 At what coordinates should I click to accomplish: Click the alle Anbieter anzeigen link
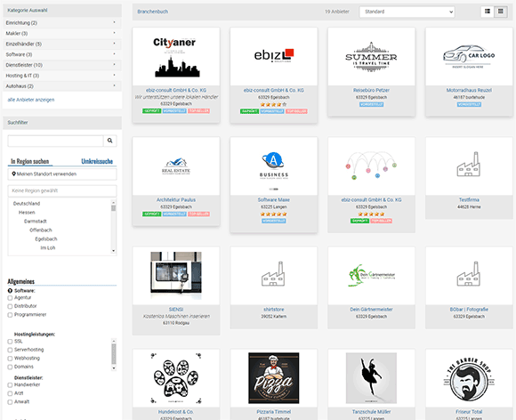[x=31, y=100]
